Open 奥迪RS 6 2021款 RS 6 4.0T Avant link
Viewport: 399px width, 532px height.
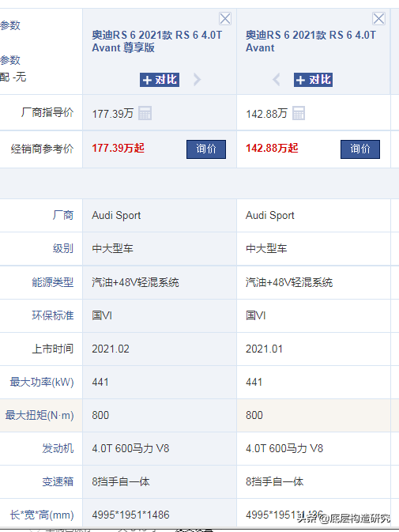[311, 41]
